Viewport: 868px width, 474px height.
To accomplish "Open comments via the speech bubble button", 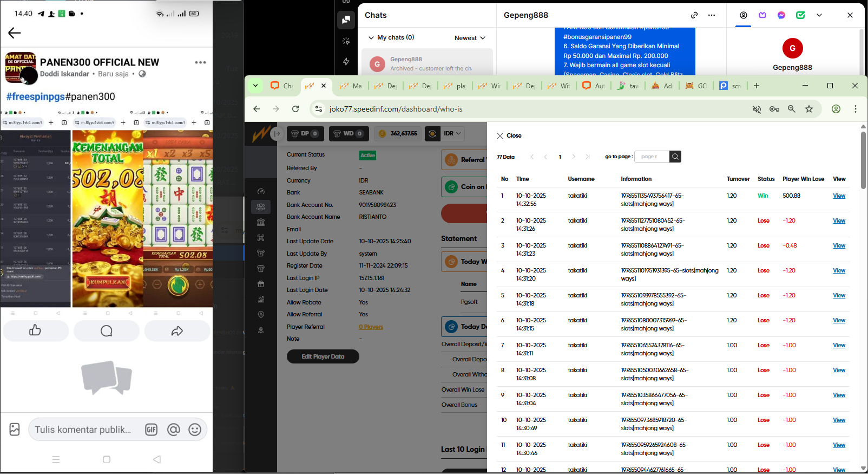I will point(107,330).
